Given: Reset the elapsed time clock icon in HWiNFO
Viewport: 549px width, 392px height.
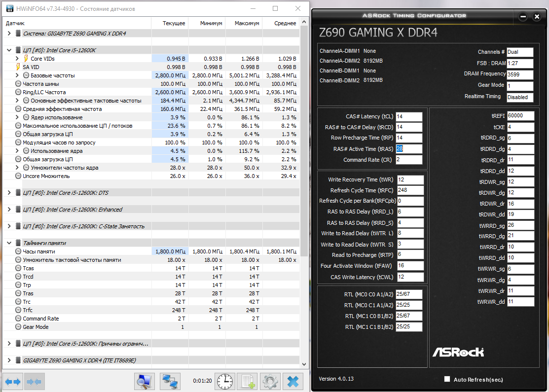Looking at the screenshot, I should (x=224, y=382).
